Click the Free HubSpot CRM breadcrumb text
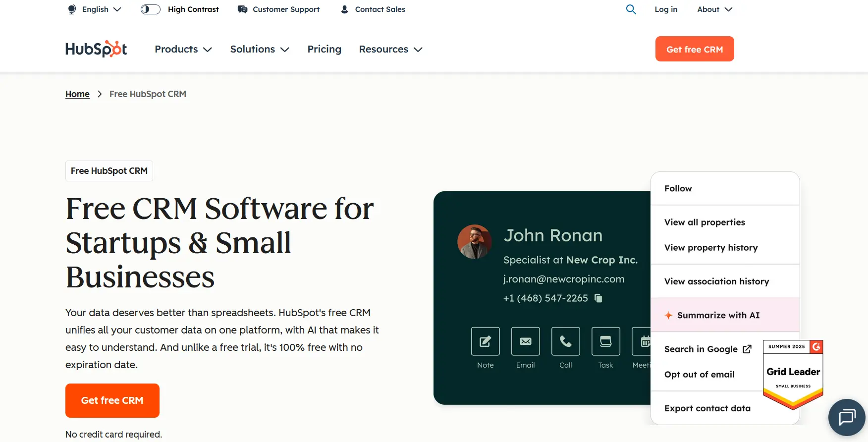Viewport: 868px width, 442px height. pos(148,94)
